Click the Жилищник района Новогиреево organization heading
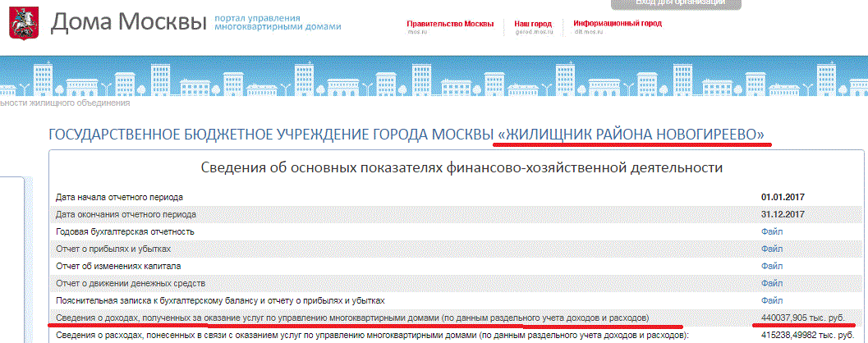This screenshot has width=868, height=343. (x=406, y=135)
